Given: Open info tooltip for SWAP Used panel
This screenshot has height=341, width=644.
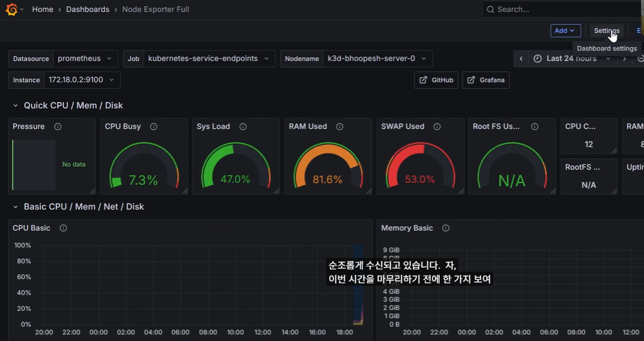Looking at the screenshot, I should pyautogui.click(x=437, y=127).
